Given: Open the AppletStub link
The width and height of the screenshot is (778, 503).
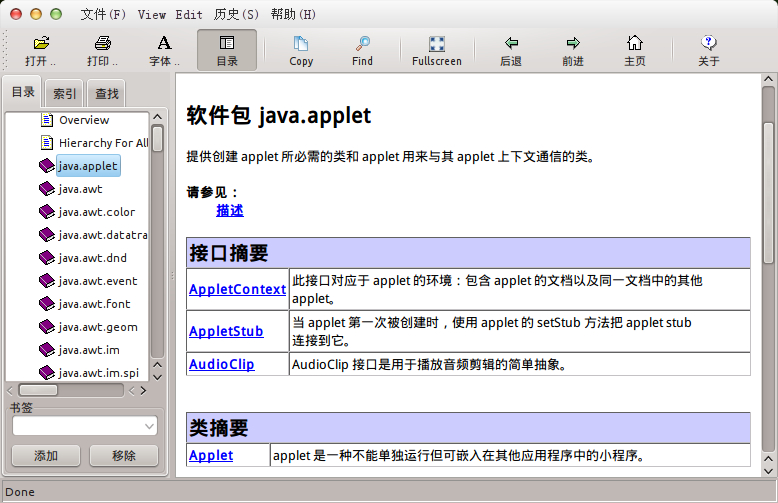Looking at the screenshot, I should pos(226,331).
